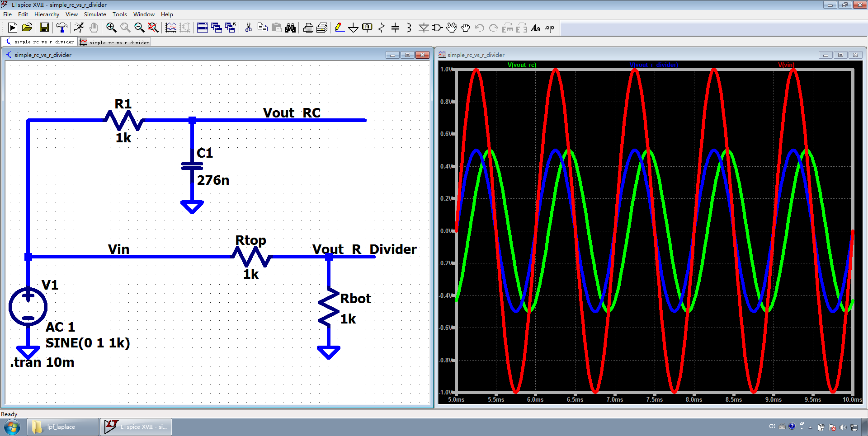Click the Windows Start button

tap(12, 427)
